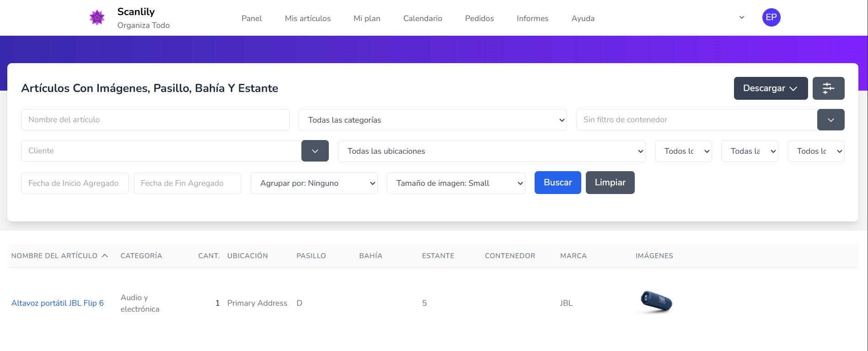Expand Agrupar por: Ninguno selector
The width and height of the screenshot is (868, 351).
pyautogui.click(x=314, y=183)
